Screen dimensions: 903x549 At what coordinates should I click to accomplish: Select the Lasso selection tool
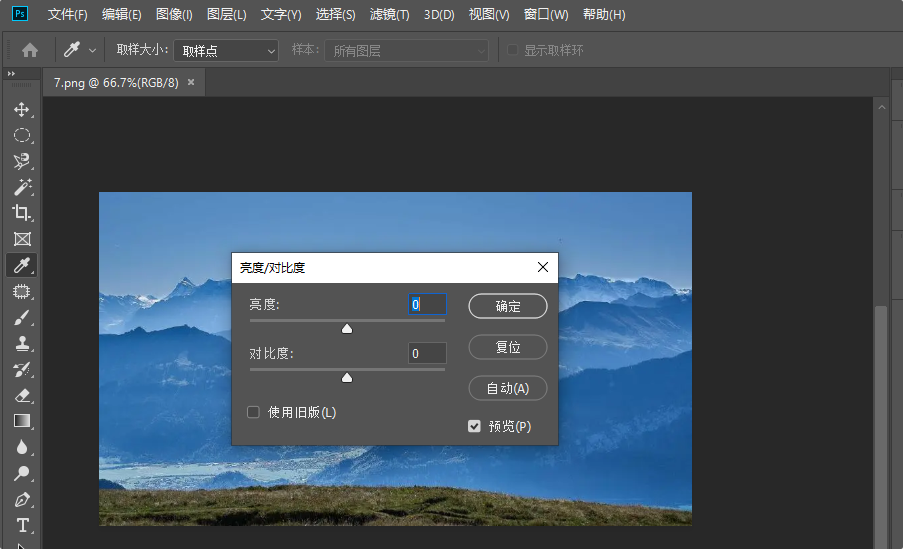(22, 161)
